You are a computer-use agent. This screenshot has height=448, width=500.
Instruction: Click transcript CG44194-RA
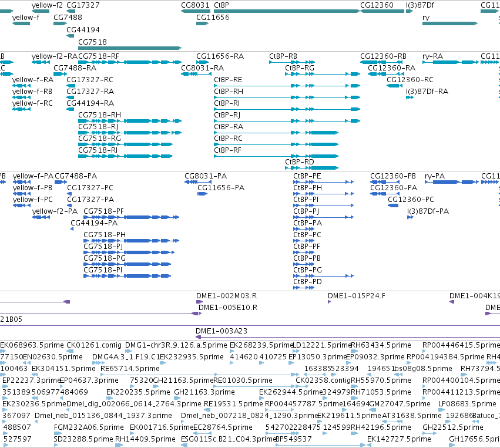[90, 103]
